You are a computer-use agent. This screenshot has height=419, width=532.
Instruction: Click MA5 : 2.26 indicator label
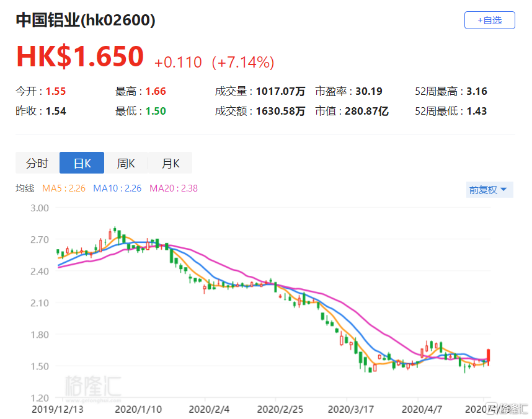[64, 188]
